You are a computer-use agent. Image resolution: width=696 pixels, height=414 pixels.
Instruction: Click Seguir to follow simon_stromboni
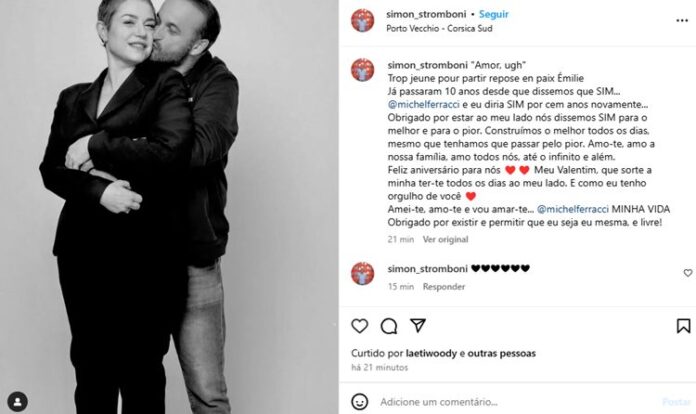coord(494,14)
